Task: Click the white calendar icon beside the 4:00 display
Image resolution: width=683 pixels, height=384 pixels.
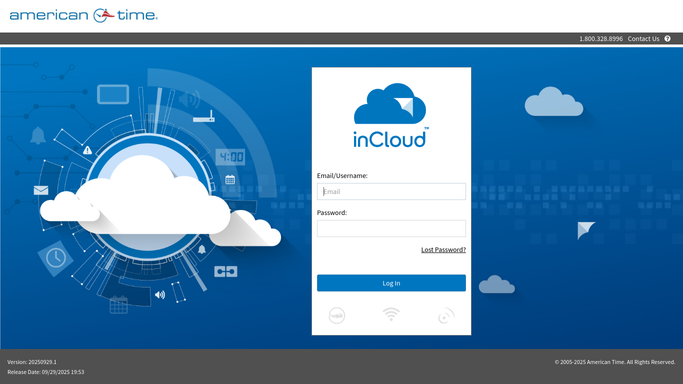Action: [230, 179]
